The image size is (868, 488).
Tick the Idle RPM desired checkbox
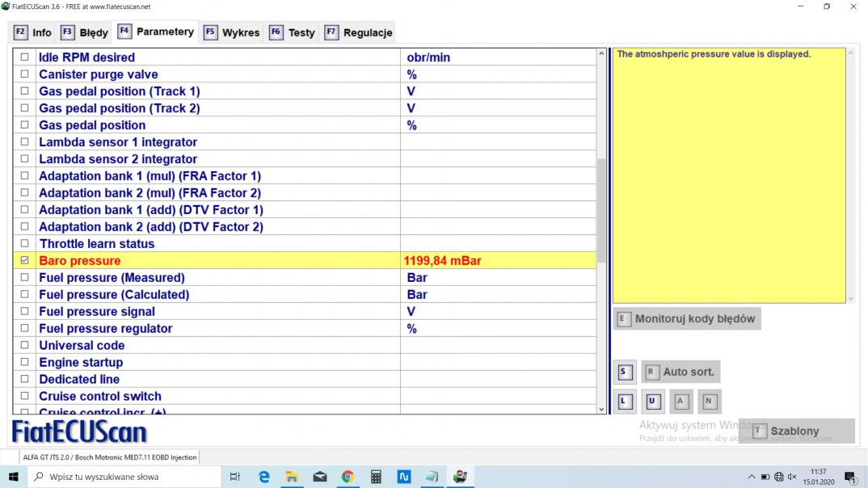point(24,57)
